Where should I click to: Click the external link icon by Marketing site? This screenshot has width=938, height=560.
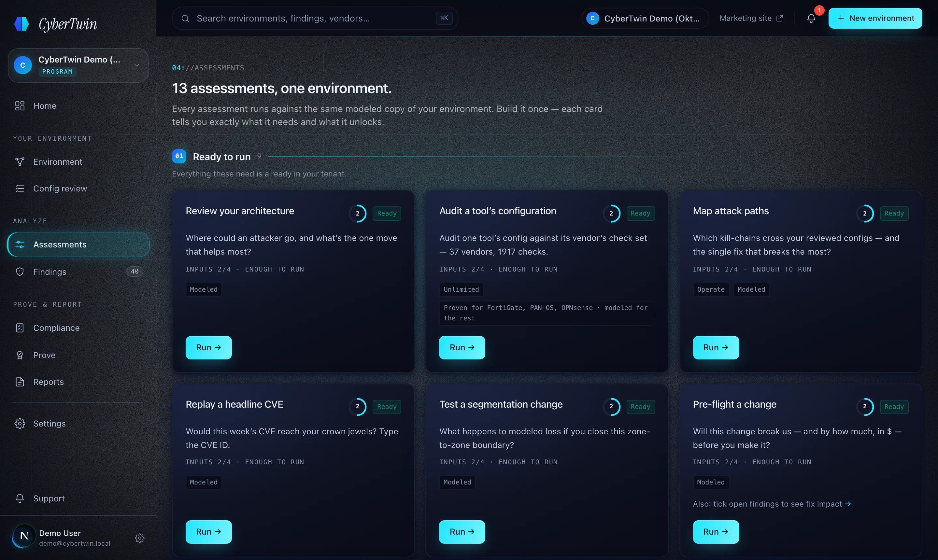[780, 18]
